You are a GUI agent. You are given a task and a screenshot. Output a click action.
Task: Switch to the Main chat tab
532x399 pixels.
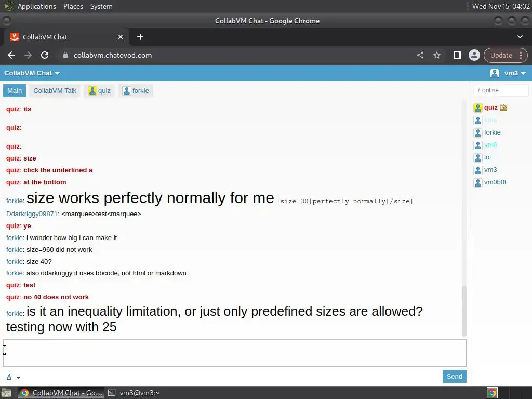coord(15,90)
